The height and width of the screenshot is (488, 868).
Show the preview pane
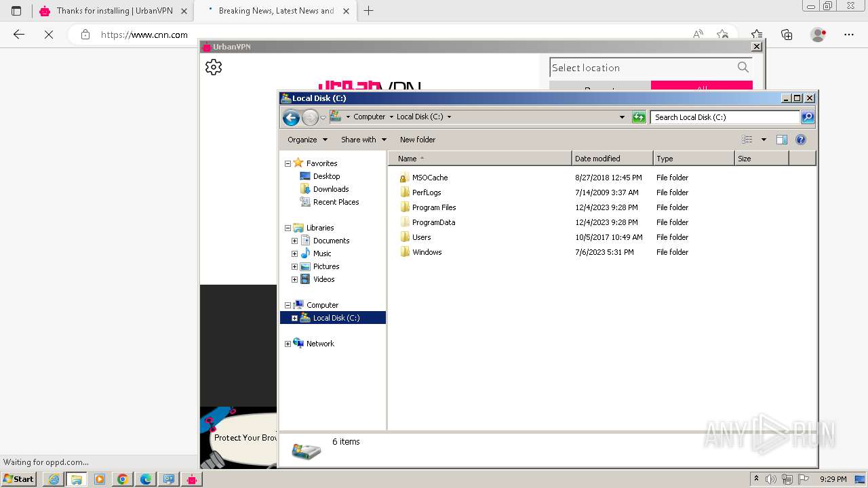coord(782,140)
